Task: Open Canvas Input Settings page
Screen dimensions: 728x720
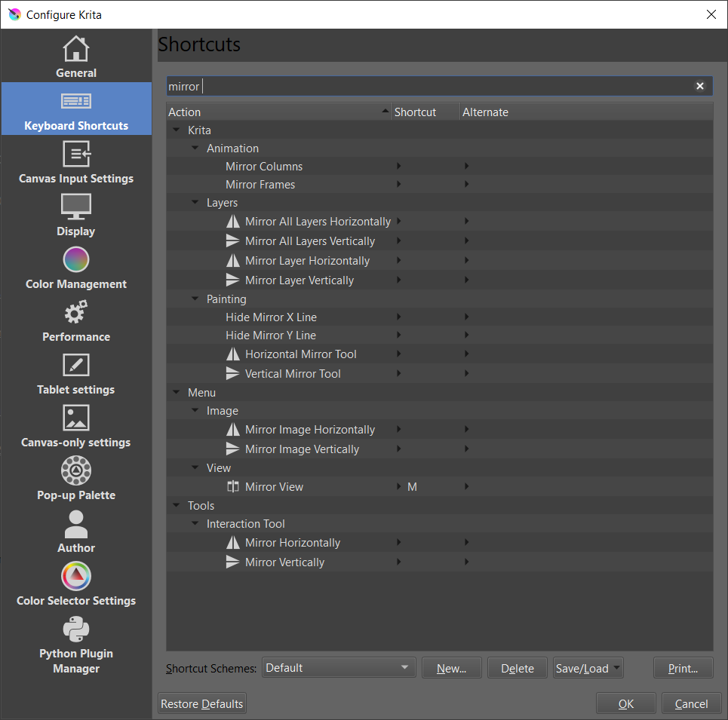Action: click(x=76, y=162)
